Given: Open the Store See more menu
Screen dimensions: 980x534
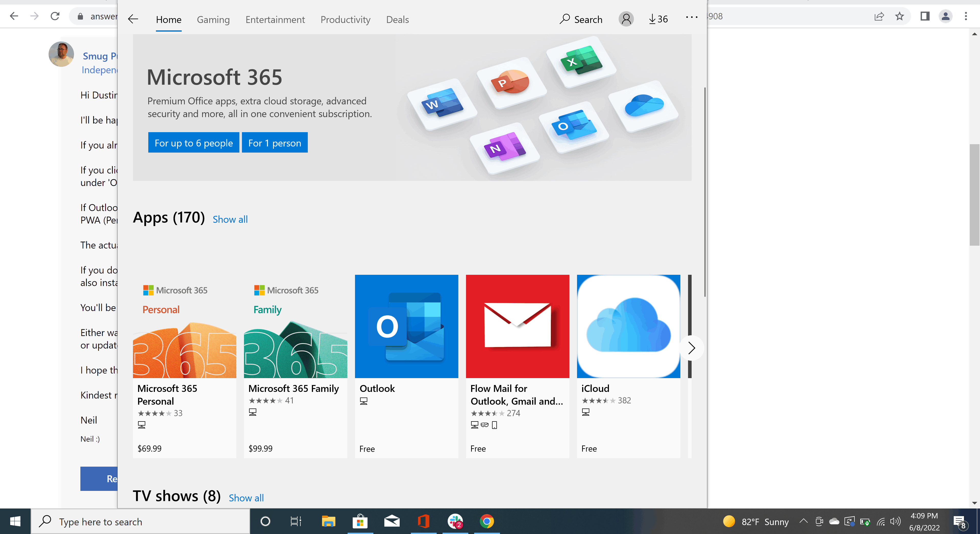Looking at the screenshot, I should [692, 17].
